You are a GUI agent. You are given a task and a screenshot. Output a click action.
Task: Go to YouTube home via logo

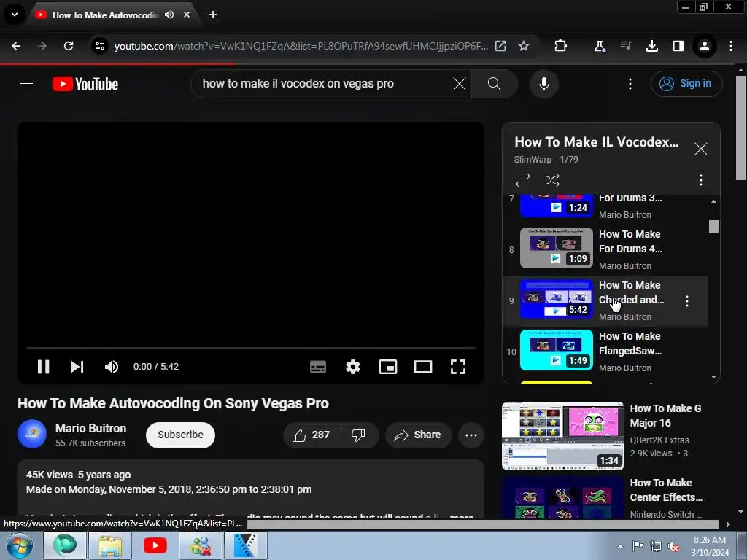pyautogui.click(x=85, y=84)
